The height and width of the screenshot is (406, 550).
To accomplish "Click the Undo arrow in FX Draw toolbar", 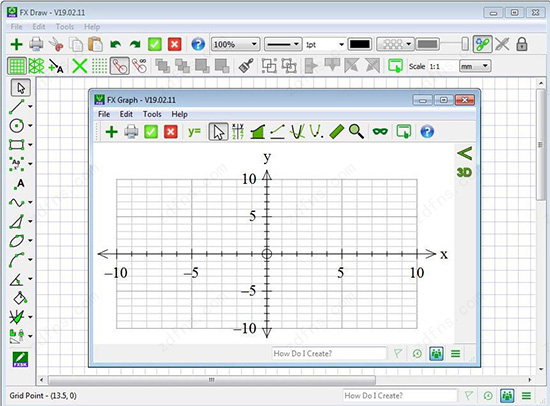I will [x=115, y=44].
